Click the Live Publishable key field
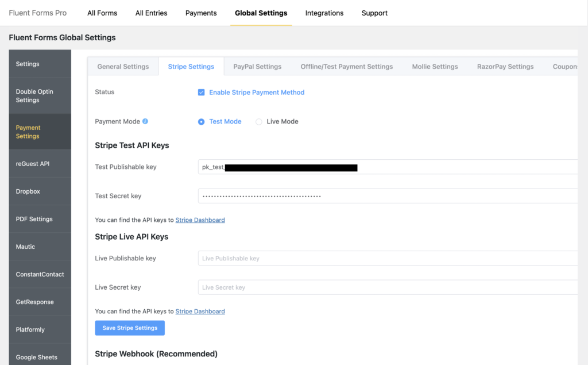This screenshot has height=365, width=588. click(388, 259)
